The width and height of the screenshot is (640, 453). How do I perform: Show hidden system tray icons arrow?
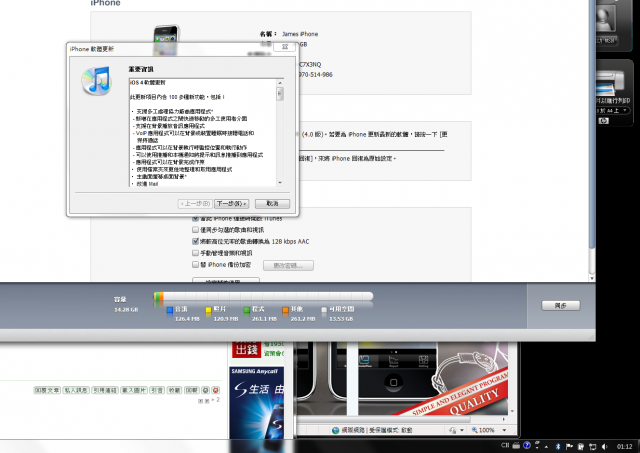546,447
